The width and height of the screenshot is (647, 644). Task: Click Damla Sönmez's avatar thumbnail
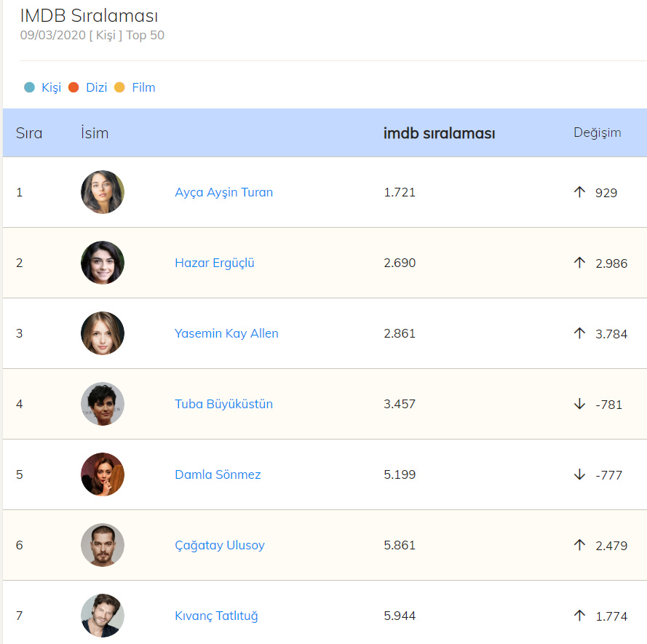pos(103,474)
